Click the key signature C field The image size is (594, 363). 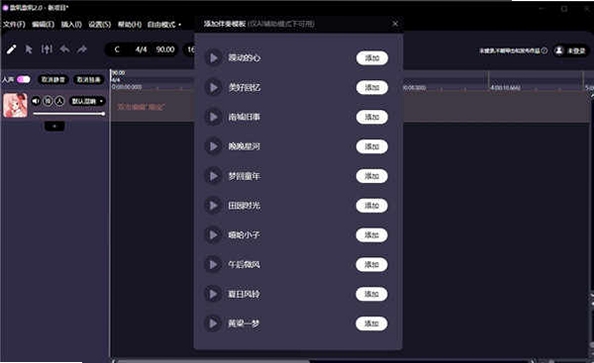117,50
